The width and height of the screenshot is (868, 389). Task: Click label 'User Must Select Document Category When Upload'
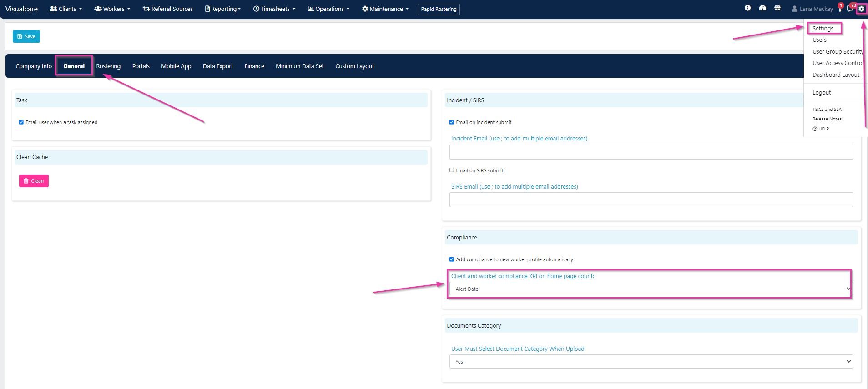tap(518, 349)
